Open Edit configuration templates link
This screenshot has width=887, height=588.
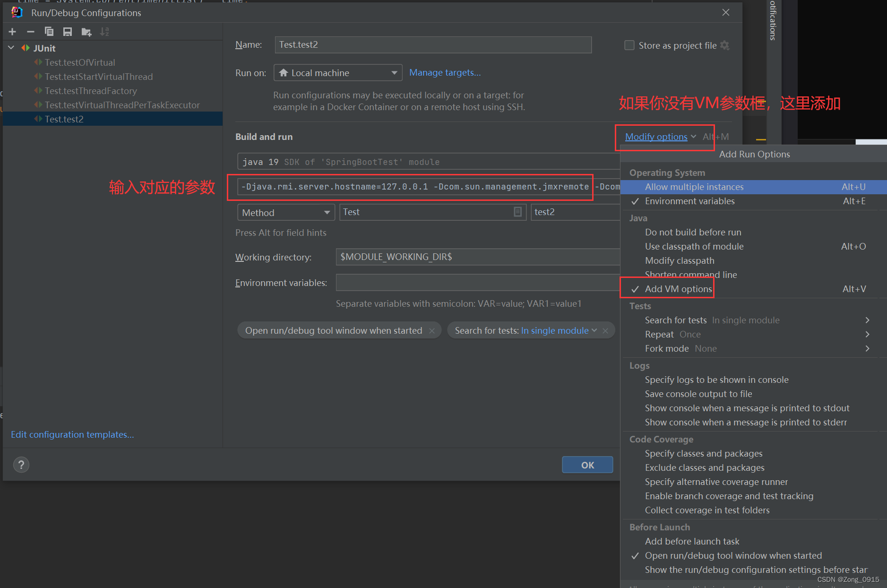pyautogui.click(x=72, y=434)
